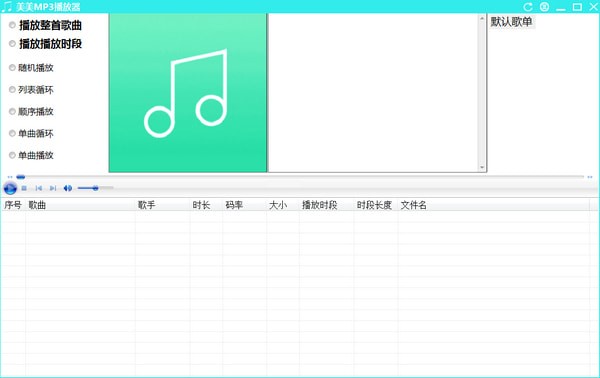Click the green music note album cover
The image size is (600, 378).
[x=188, y=93]
